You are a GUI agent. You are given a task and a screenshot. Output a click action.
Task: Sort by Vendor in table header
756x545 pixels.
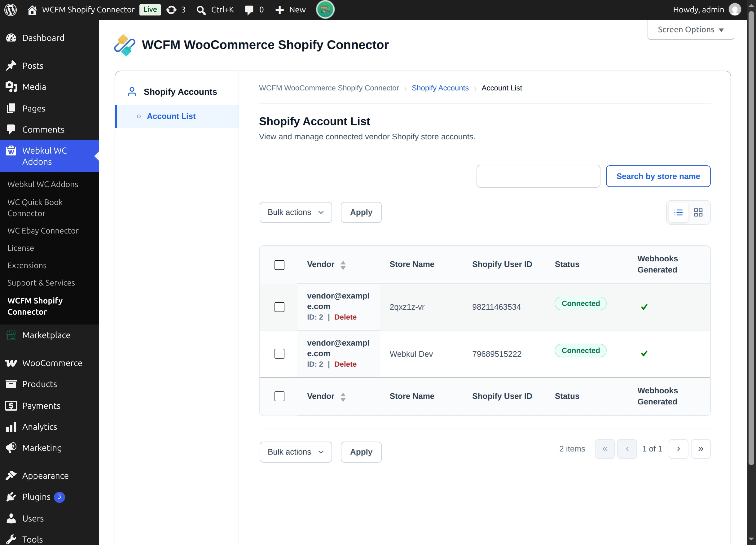tap(326, 264)
